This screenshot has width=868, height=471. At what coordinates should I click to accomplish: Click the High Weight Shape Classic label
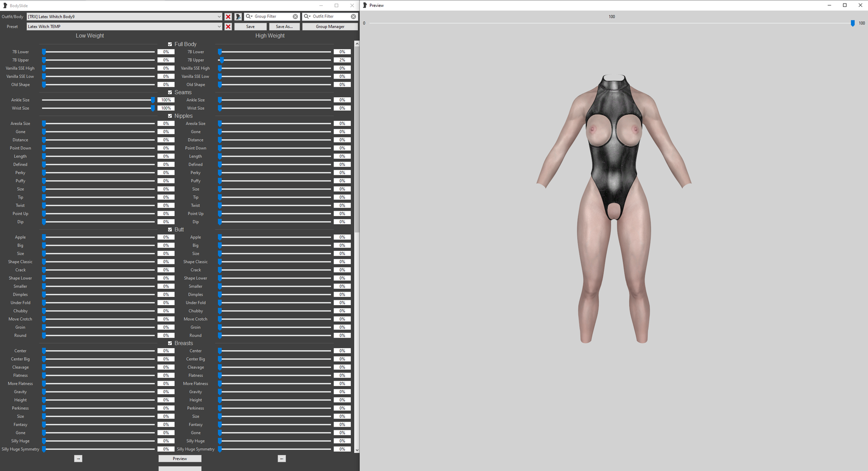[x=195, y=262]
